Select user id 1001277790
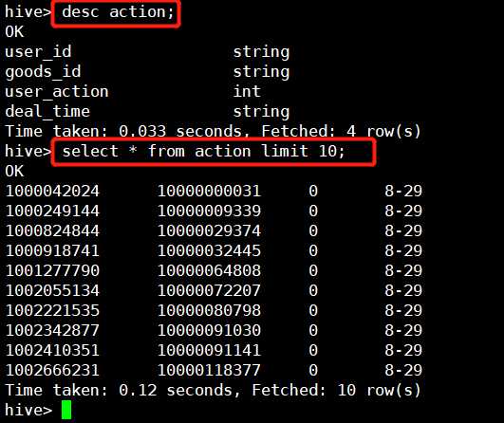 tap(52, 270)
